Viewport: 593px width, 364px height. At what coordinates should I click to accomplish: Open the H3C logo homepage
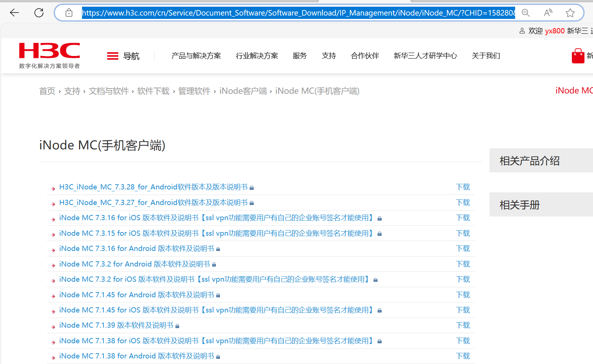tap(50, 56)
